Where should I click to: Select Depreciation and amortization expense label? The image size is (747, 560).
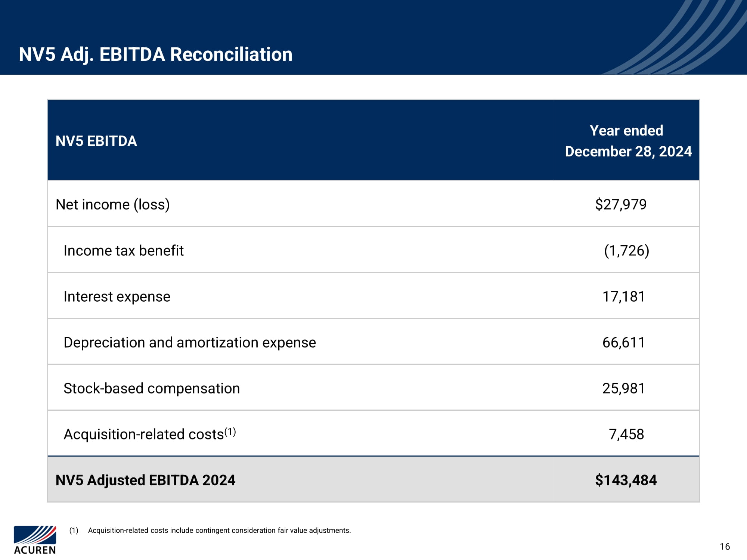(x=190, y=342)
